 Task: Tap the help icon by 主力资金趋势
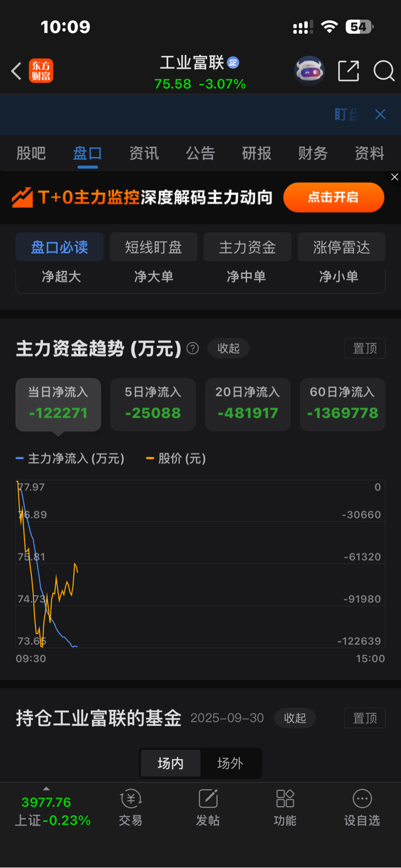tap(193, 348)
